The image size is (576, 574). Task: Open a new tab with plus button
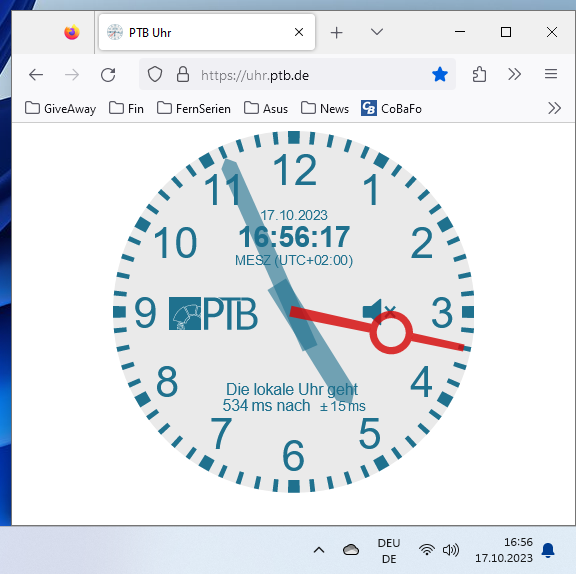[x=336, y=33]
